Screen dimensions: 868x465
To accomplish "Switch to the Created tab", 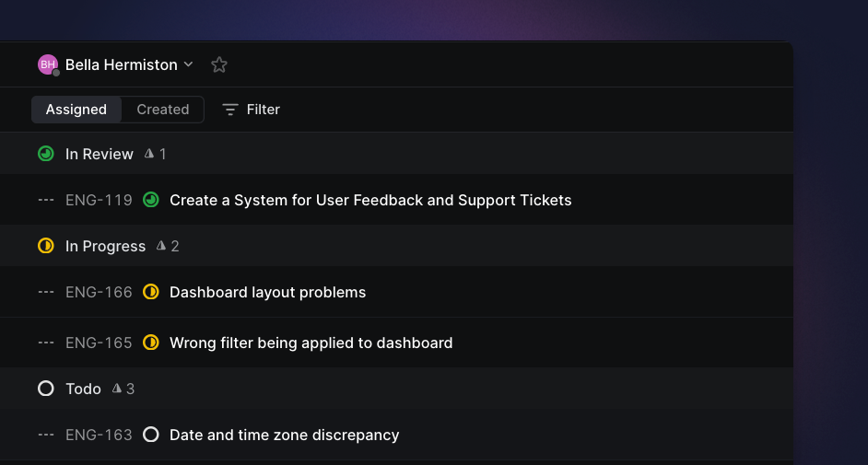I will pos(163,110).
